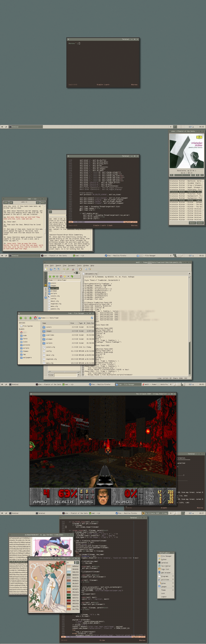The height and width of the screenshot is (644, 206).
Task: Click the #abc4cb color swatch
Action: tap(69, 572)
